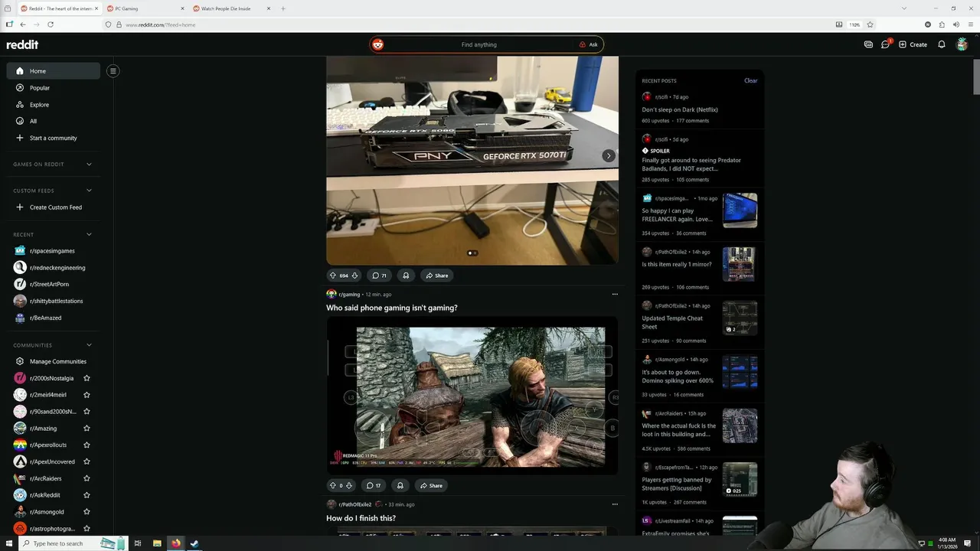Viewport: 980px width, 551px height.
Task: Collapse the Communities section
Action: [x=89, y=345]
